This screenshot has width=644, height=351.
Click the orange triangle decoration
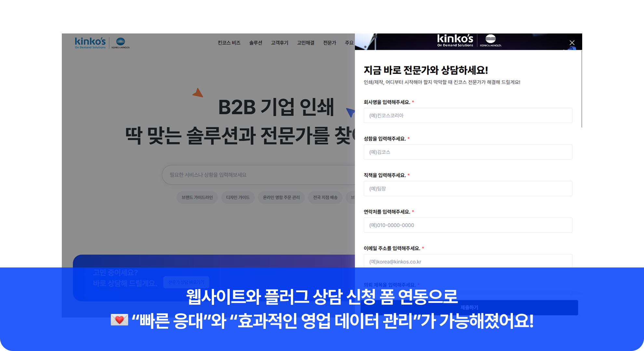click(198, 93)
